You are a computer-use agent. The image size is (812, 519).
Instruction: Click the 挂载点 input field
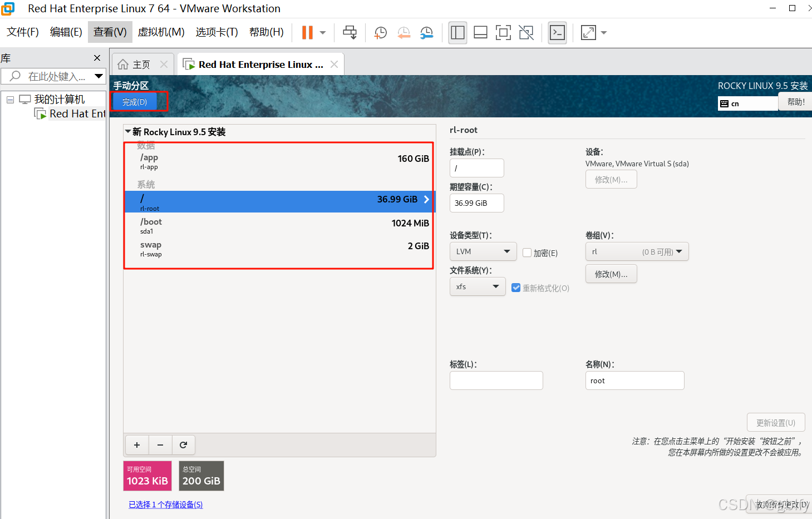click(477, 168)
